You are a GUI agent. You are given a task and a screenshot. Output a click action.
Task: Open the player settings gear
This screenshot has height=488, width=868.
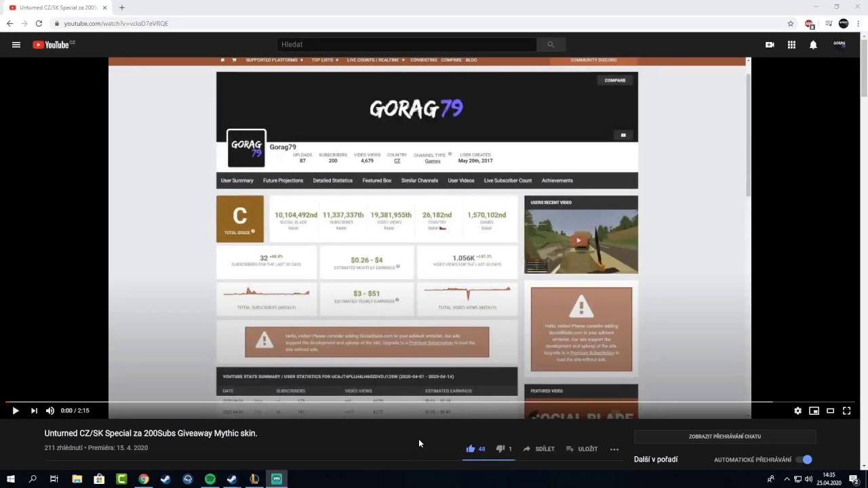pos(797,411)
